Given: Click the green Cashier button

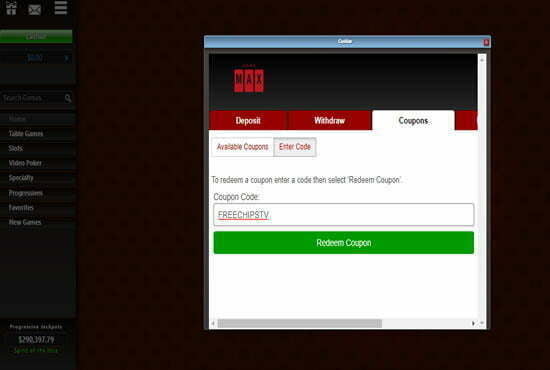Looking at the screenshot, I should tap(36, 36).
